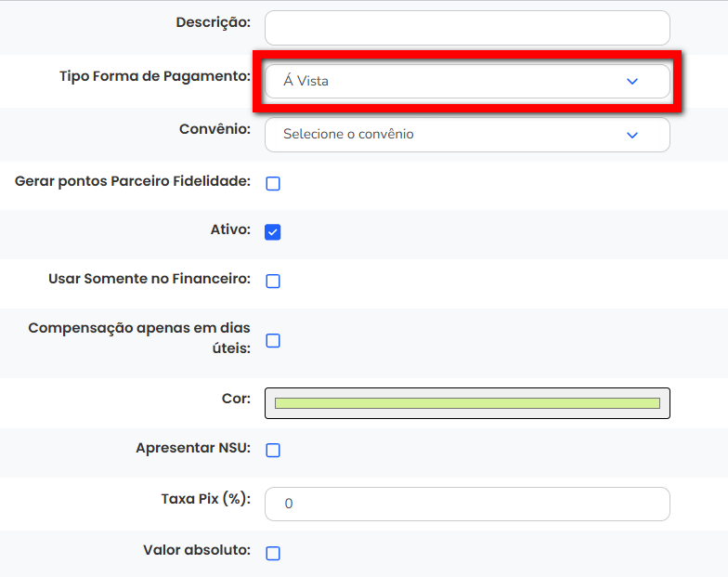This screenshot has height=577, width=728.
Task: Click the 'Tipo Forma de Pagamento:' label
Action: [155, 75]
